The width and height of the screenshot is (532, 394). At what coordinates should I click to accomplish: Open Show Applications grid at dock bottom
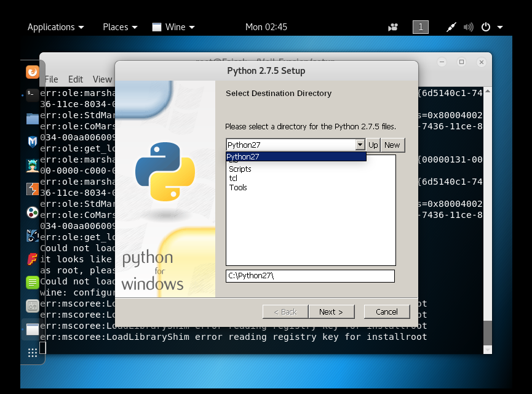(x=31, y=352)
